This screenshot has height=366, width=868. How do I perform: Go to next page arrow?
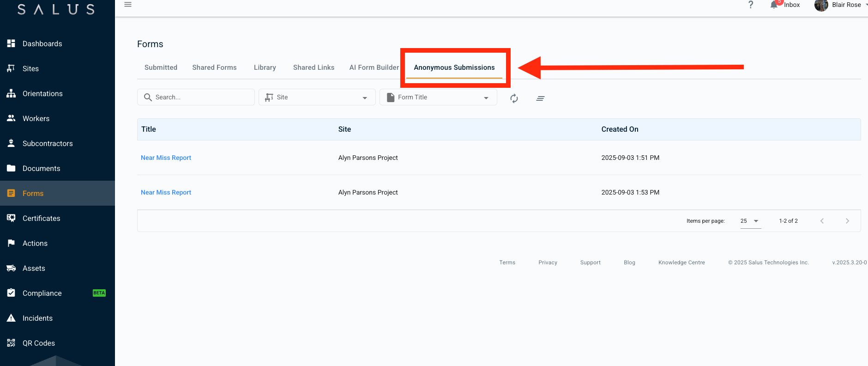[x=847, y=221]
